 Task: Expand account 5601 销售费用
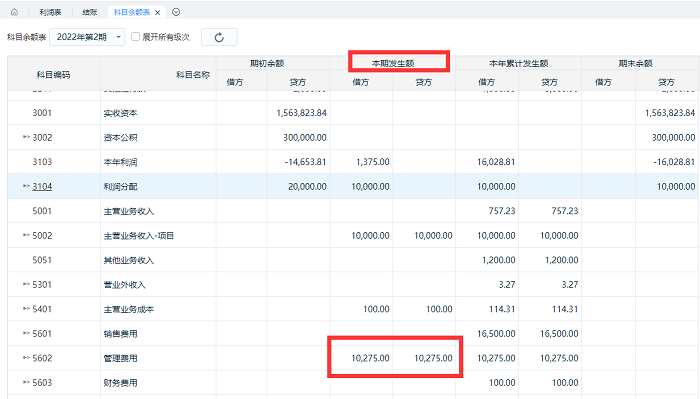point(26,333)
